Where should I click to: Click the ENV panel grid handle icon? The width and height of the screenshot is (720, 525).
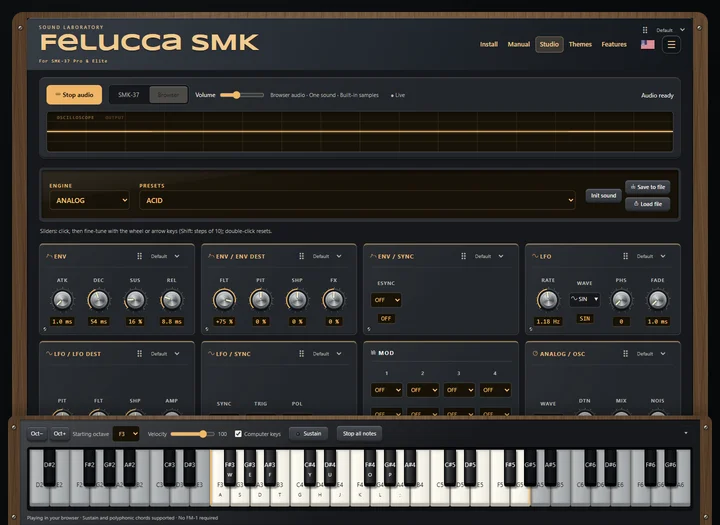click(x=140, y=256)
